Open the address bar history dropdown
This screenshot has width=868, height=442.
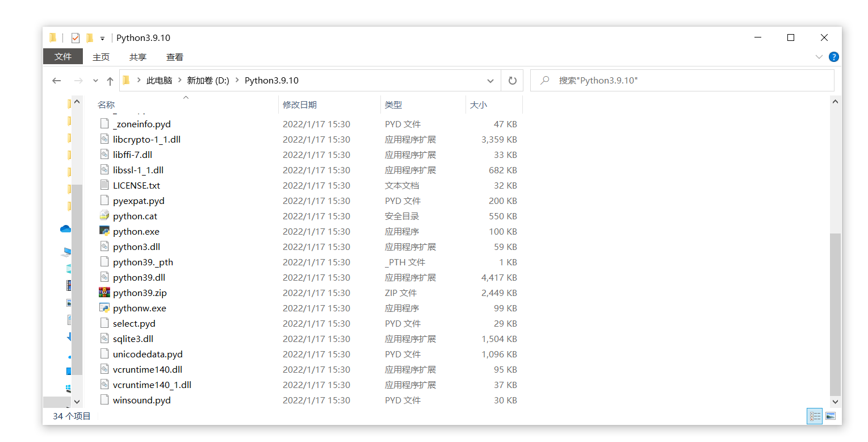pos(490,81)
